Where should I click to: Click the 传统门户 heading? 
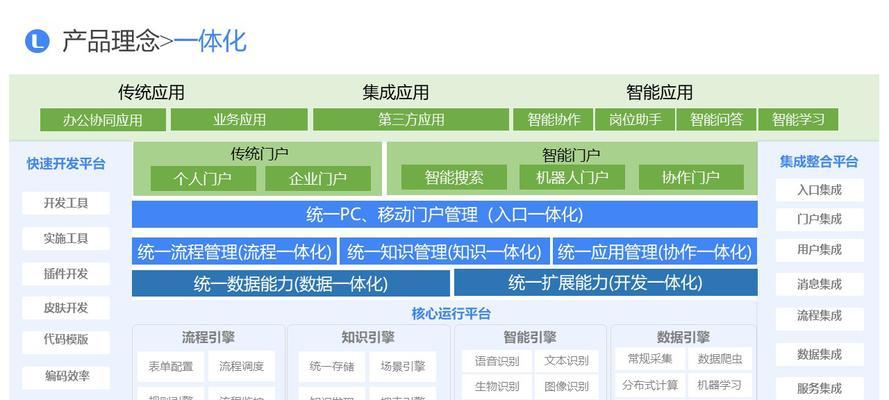click(x=259, y=154)
